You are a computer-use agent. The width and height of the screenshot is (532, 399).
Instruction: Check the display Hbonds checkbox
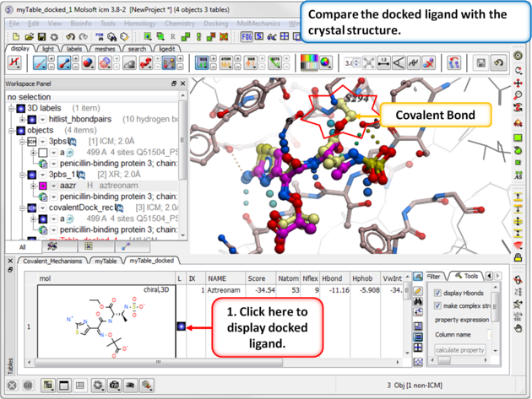pos(438,293)
